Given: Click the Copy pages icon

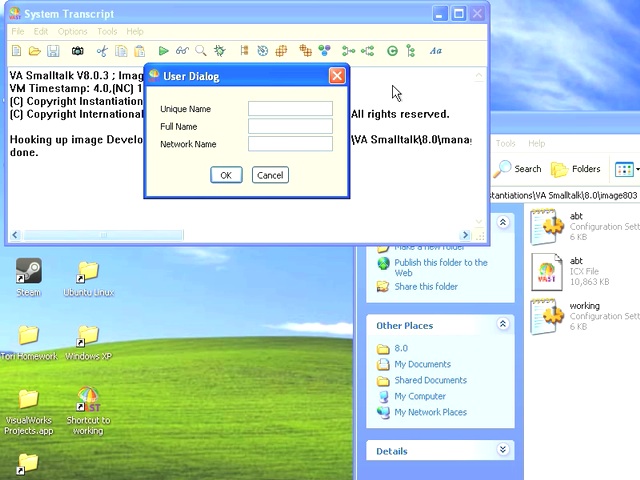Looking at the screenshot, I should [x=121, y=51].
